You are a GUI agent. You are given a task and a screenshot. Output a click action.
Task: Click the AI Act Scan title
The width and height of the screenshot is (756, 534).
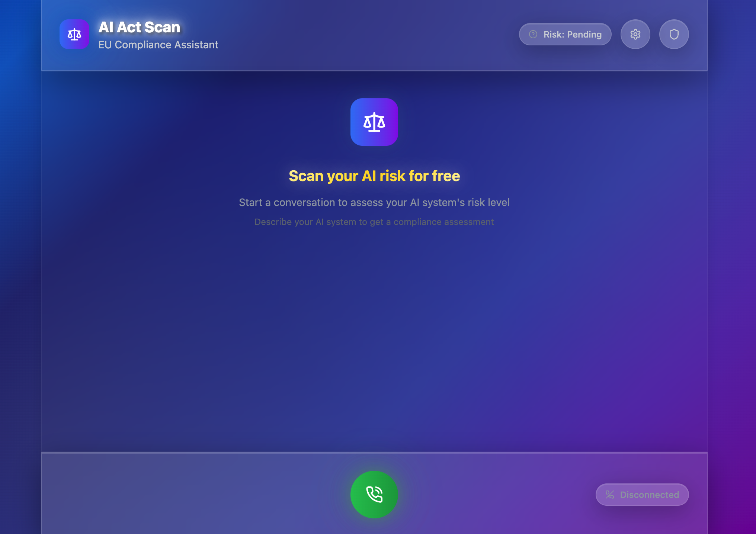(x=139, y=27)
